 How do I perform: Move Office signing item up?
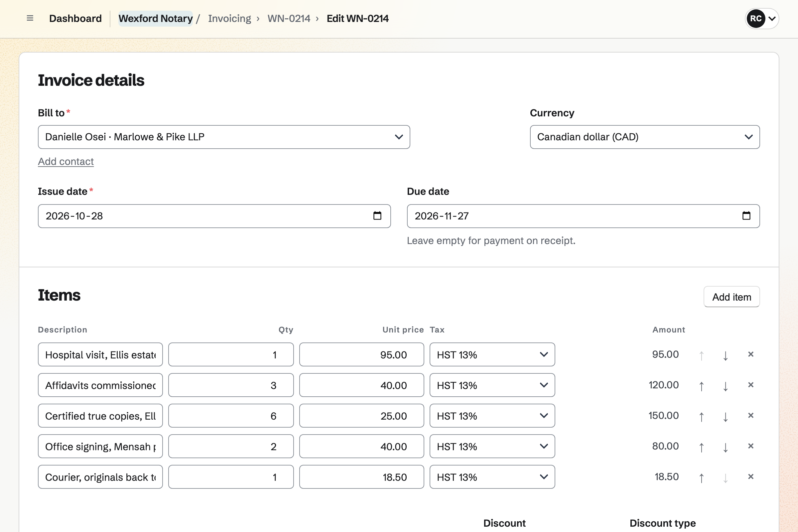(701, 447)
